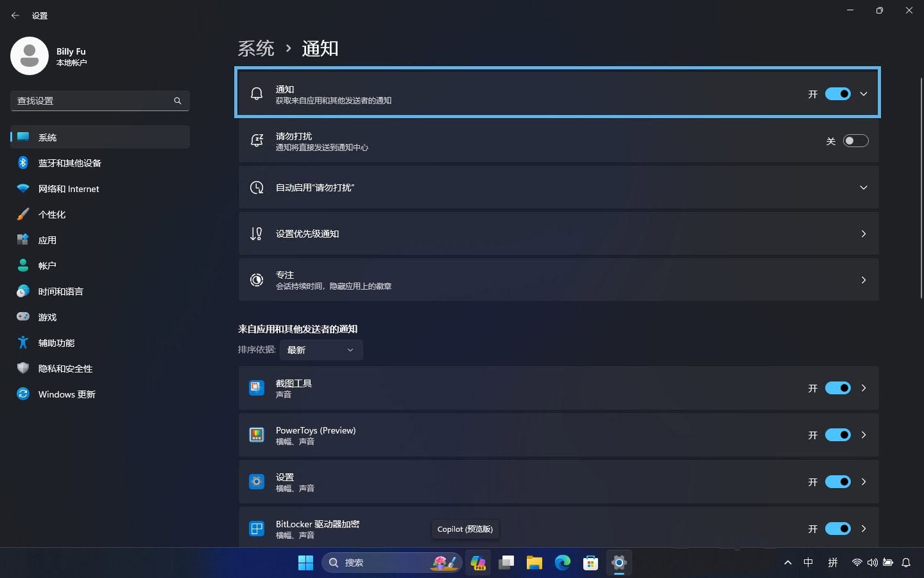Screen dimensions: 924x578
Task: Open the 排序依据 最新 dropdown
Action: tap(321, 350)
